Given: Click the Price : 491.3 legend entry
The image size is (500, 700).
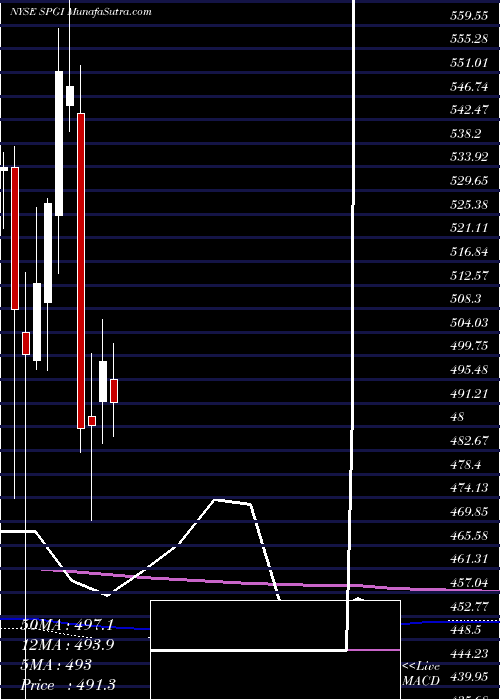Looking at the screenshot, I should pyautogui.click(x=67, y=685).
